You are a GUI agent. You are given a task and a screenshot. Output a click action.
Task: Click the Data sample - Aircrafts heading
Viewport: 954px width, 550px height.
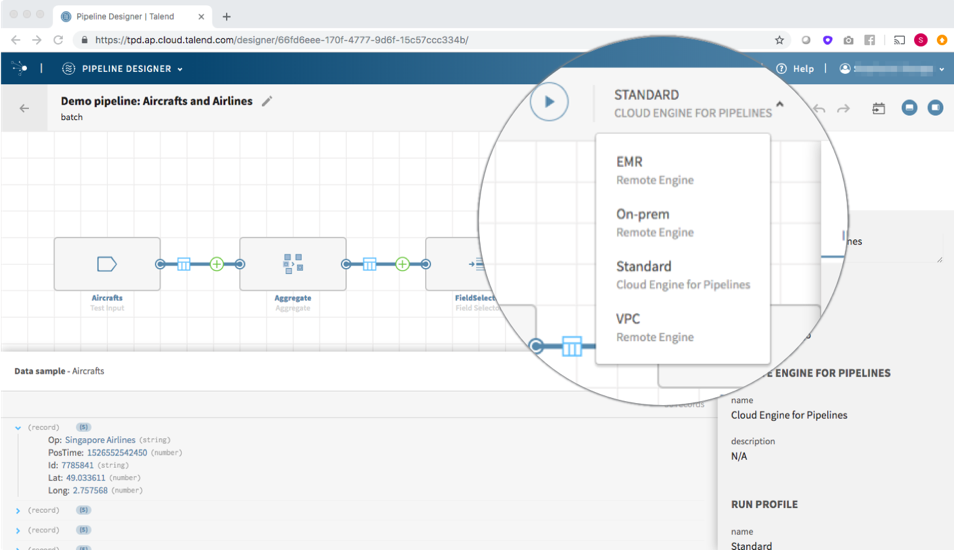(x=59, y=371)
